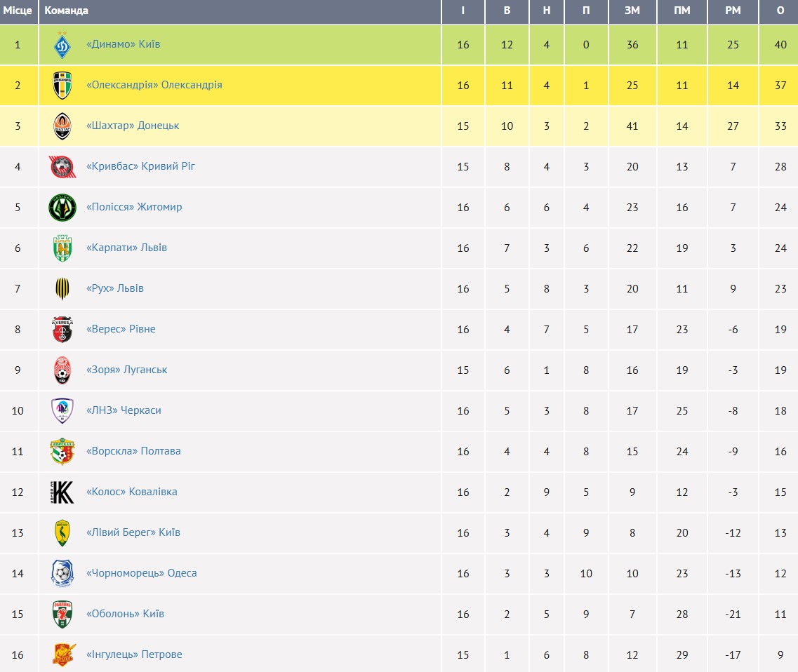Image resolution: width=798 pixels, height=672 pixels.
Task: Click the Chornomorets Odesa club badge
Action: 62,574
